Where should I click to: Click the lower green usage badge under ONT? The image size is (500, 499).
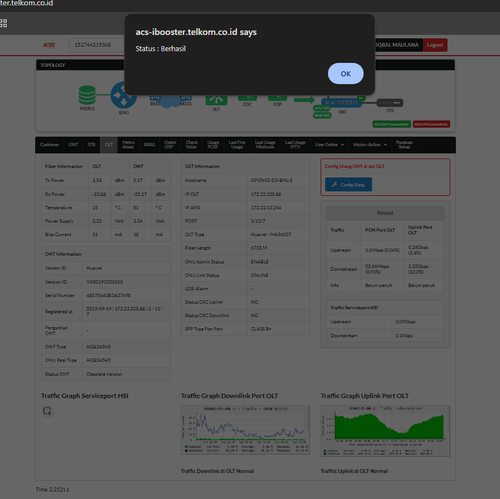pyautogui.click(x=322, y=115)
